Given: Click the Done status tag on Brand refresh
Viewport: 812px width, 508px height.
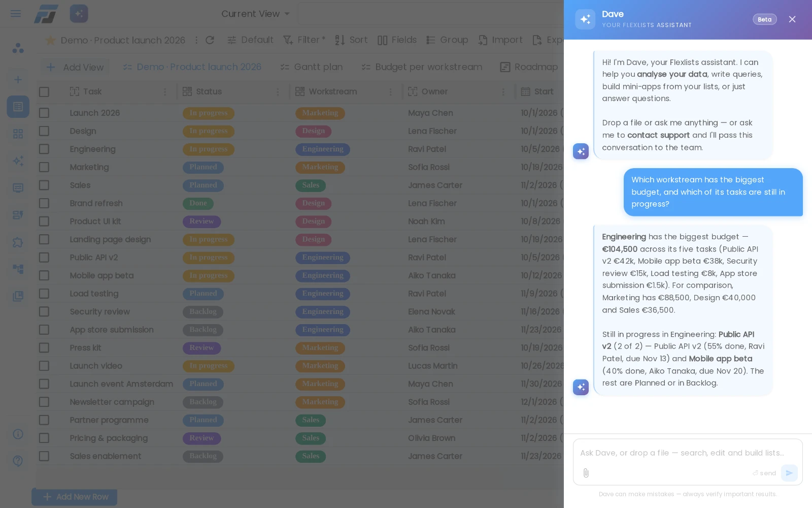Looking at the screenshot, I should (198, 203).
